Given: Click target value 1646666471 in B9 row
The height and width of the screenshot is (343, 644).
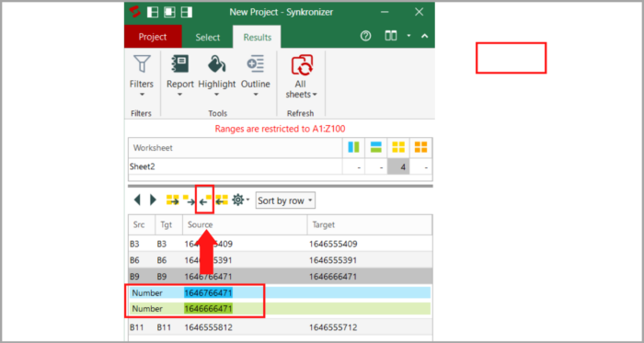Looking at the screenshot, I should pyautogui.click(x=333, y=277).
